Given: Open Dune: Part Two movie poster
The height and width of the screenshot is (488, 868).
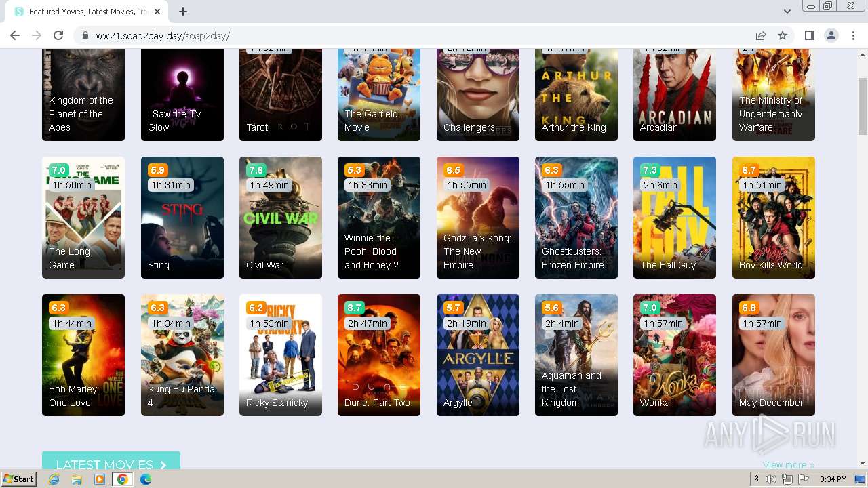Looking at the screenshot, I should coord(379,355).
